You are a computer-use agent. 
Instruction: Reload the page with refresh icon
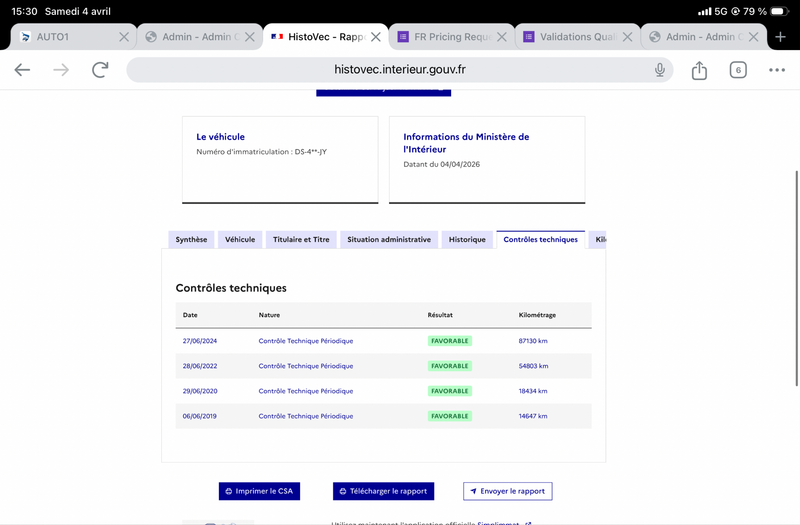[100, 70]
